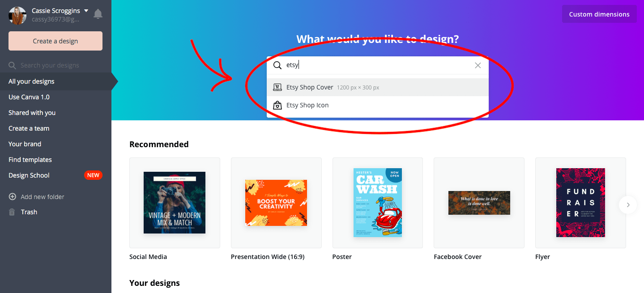644x293 pixels.
Task: Click the What would you like to design heading
Action: pyautogui.click(x=378, y=39)
